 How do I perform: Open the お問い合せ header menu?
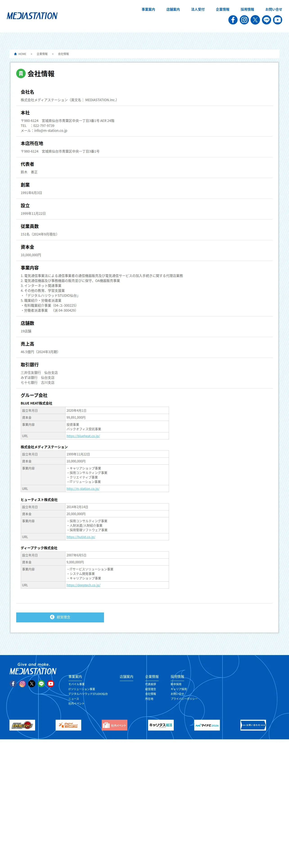coord(273,9)
